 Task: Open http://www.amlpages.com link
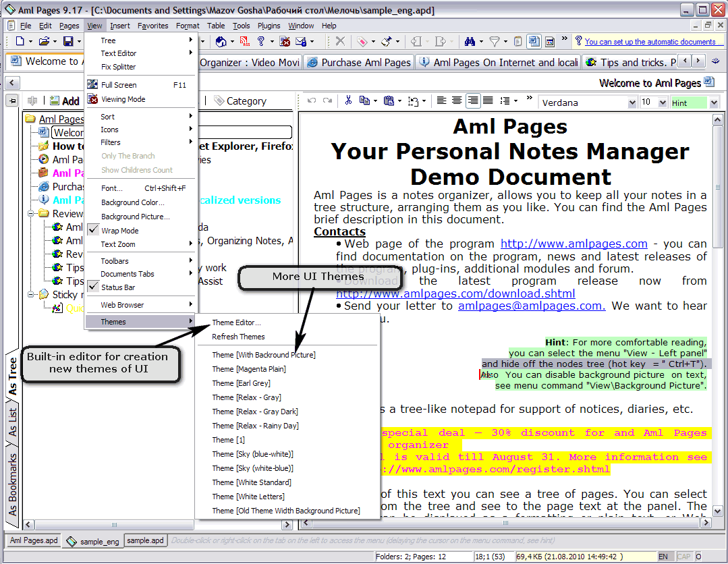(x=574, y=244)
